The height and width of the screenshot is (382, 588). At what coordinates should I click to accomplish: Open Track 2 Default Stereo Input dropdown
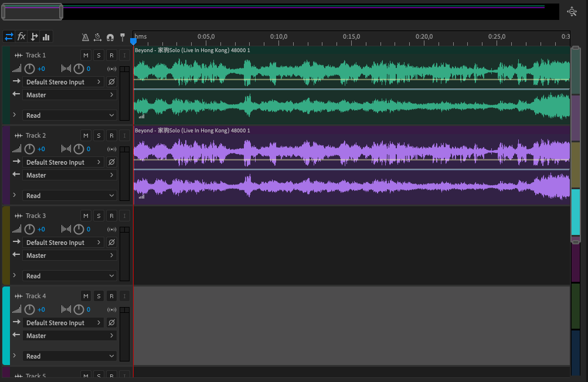63,162
